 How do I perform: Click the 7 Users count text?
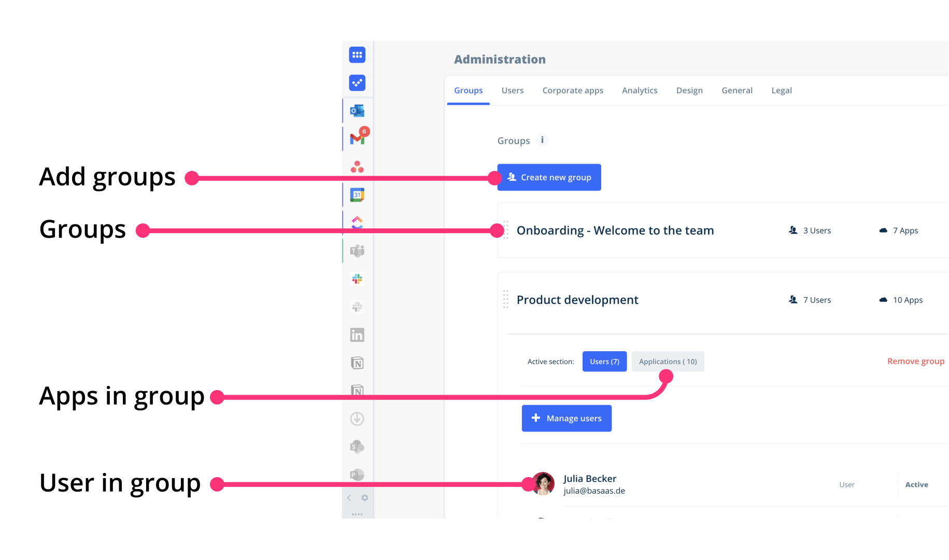point(817,300)
